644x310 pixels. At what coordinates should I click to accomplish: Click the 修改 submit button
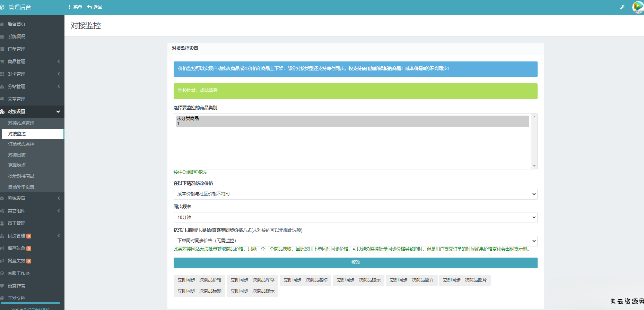tap(355, 263)
